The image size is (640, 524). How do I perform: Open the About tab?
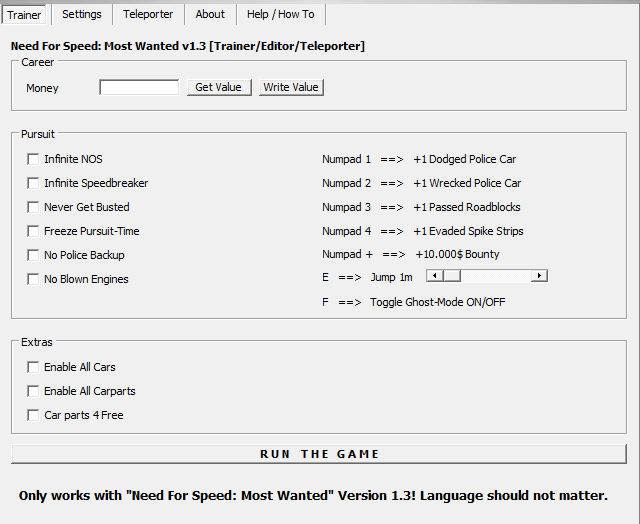pyautogui.click(x=210, y=14)
